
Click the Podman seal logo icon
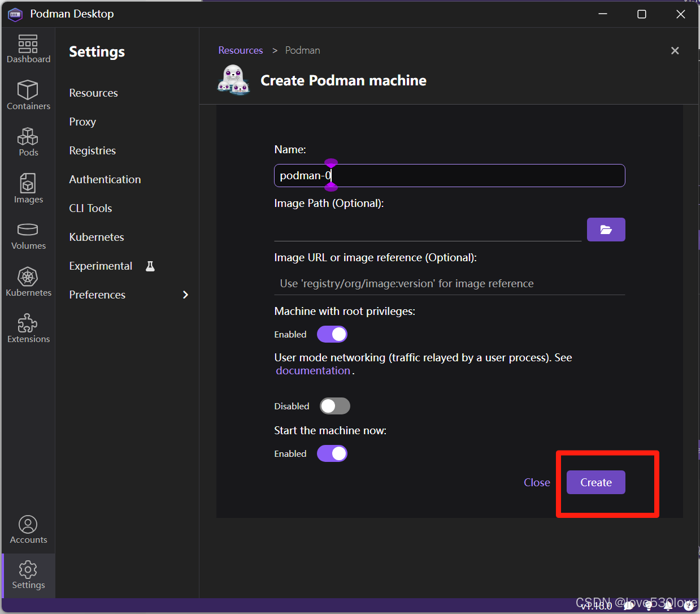(x=233, y=80)
